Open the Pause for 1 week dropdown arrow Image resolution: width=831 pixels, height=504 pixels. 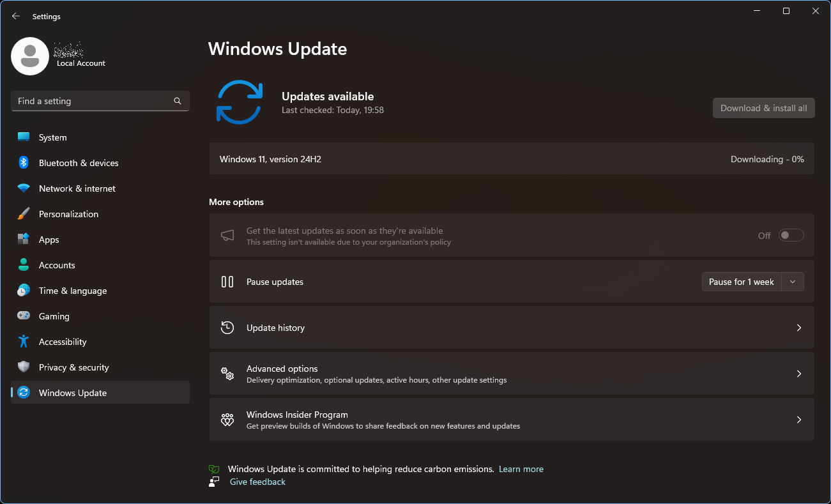[793, 282]
